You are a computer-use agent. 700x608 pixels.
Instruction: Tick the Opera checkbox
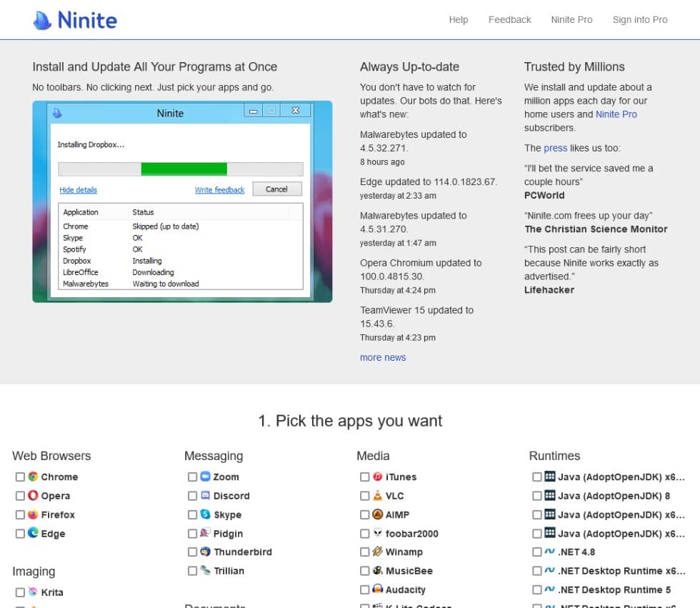20,496
